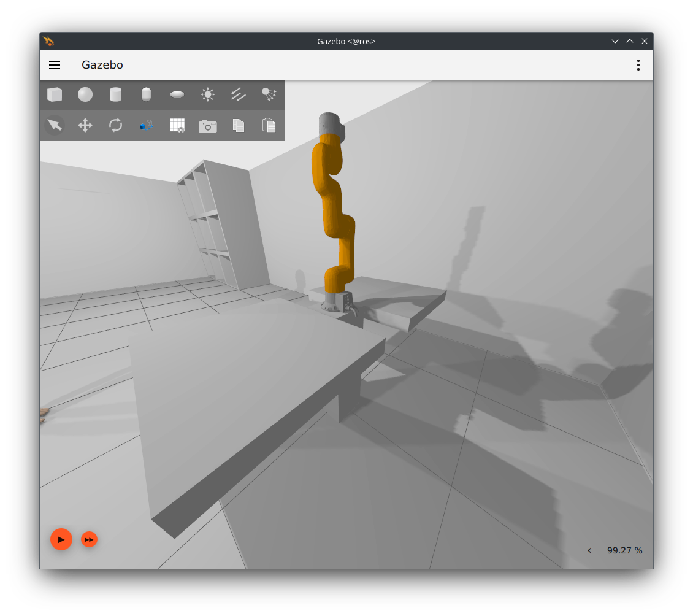Add a point light to scene
The height and width of the screenshot is (616, 693).
click(208, 94)
